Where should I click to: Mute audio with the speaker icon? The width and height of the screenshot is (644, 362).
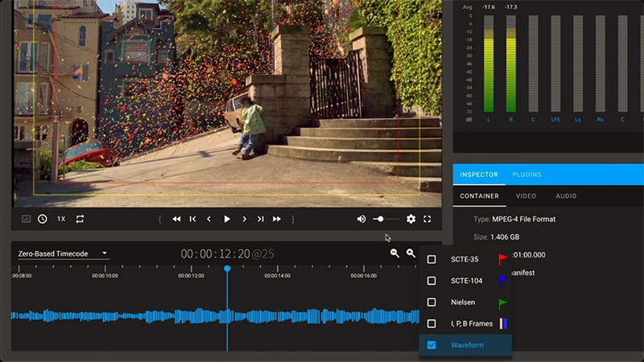tap(361, 219)
